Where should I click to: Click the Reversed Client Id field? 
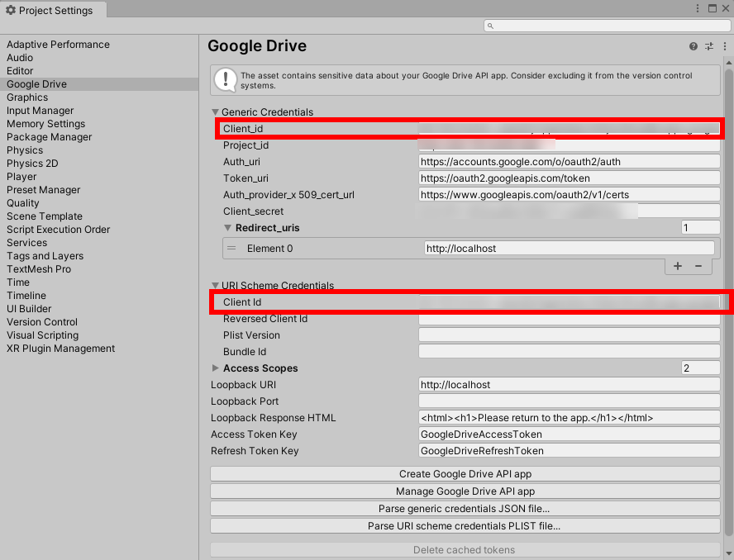[x=570, y=319]
